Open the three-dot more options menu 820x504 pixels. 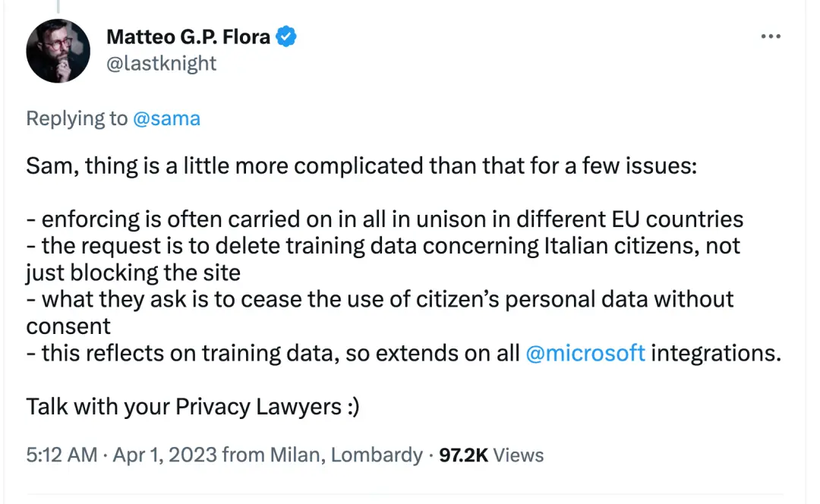(x=771, y=36)
